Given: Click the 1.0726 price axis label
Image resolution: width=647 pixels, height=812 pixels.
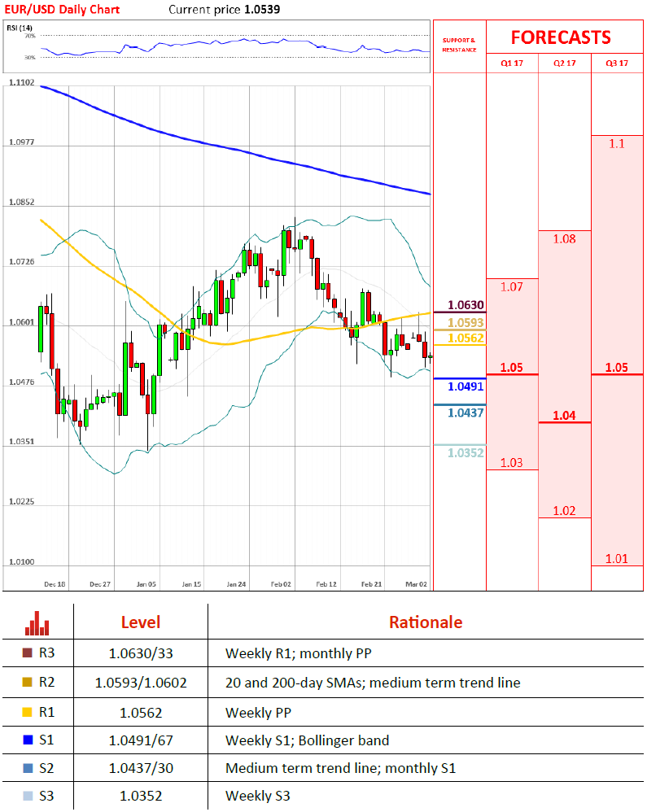Looking at the screenshot, I should tap(22, 261).
